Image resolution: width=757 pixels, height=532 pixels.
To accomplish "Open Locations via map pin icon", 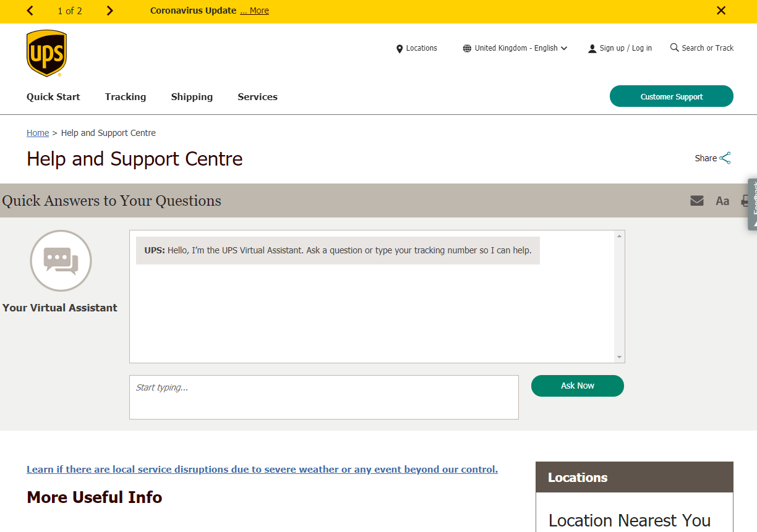I will click(x=400, y=48).
